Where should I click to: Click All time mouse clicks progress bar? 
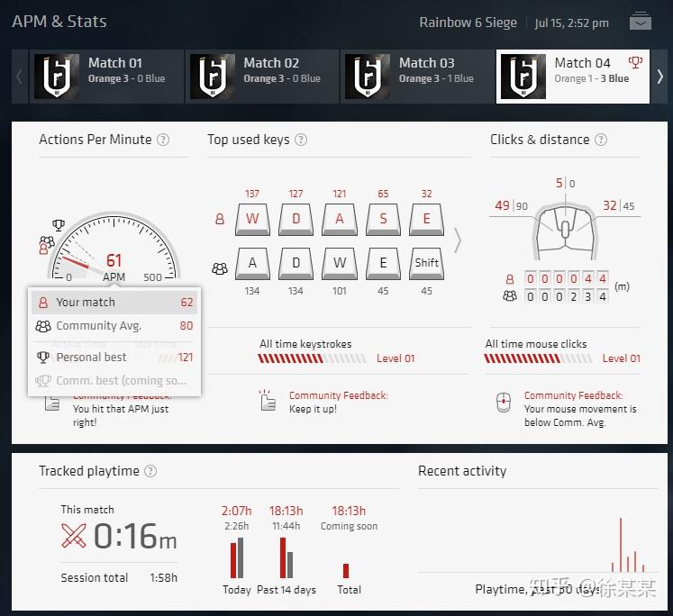click(538, 358)
